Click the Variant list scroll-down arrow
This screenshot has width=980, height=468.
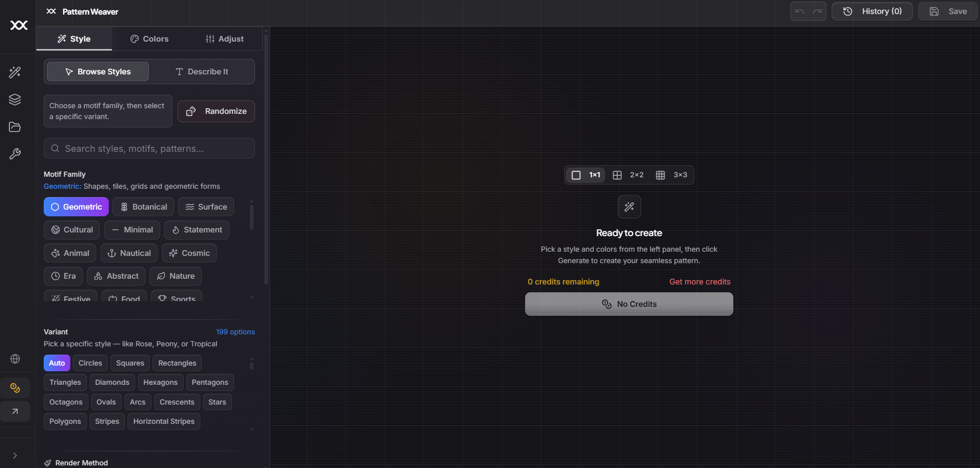251,429
